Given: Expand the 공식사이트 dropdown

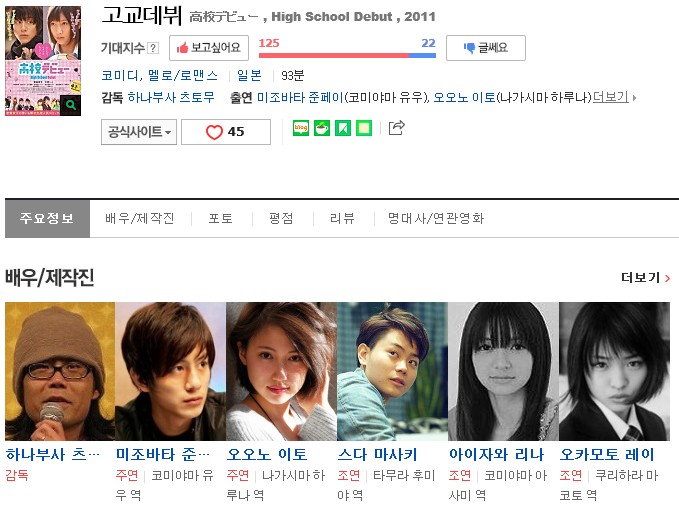Looking at the screenshot, I should (139, 132).
